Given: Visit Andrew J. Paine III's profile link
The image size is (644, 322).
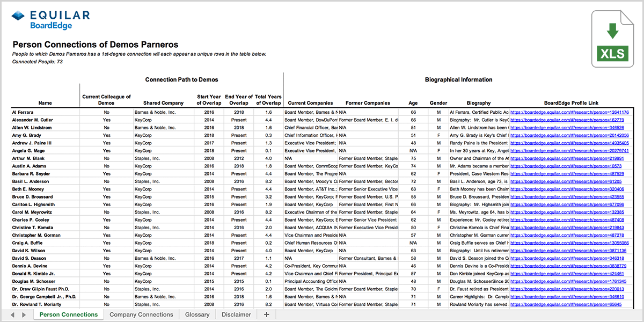Looking at the screenshot, I should click(569, 143).
